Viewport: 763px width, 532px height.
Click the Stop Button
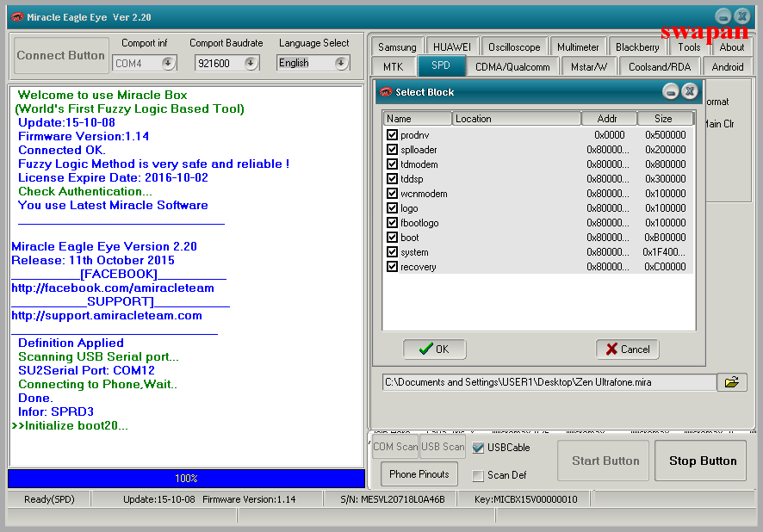(x=701, y=461)
